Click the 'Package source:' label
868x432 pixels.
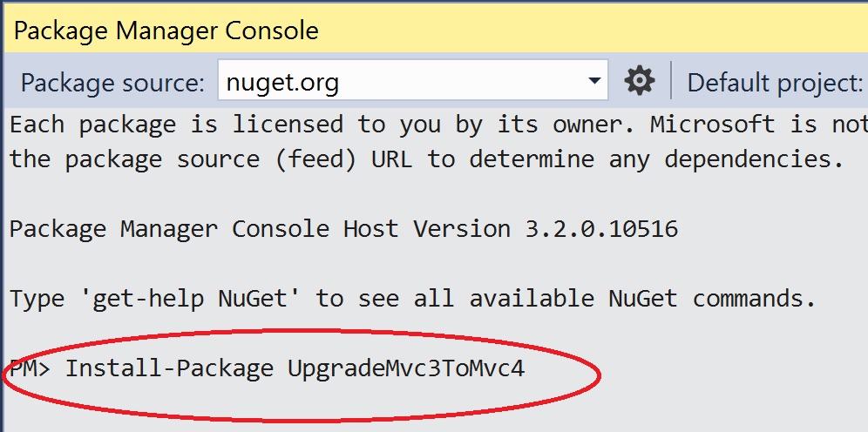[112, 84]
